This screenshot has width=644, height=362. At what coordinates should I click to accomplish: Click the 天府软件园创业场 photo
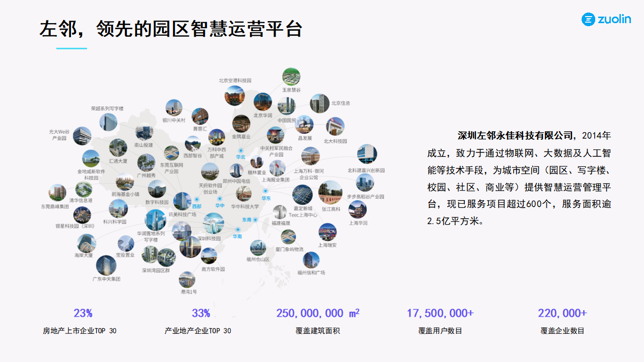point(210,172)
